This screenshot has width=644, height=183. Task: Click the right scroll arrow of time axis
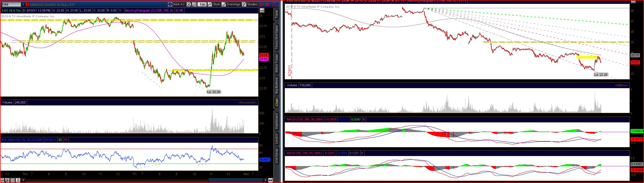coord(266,180)
